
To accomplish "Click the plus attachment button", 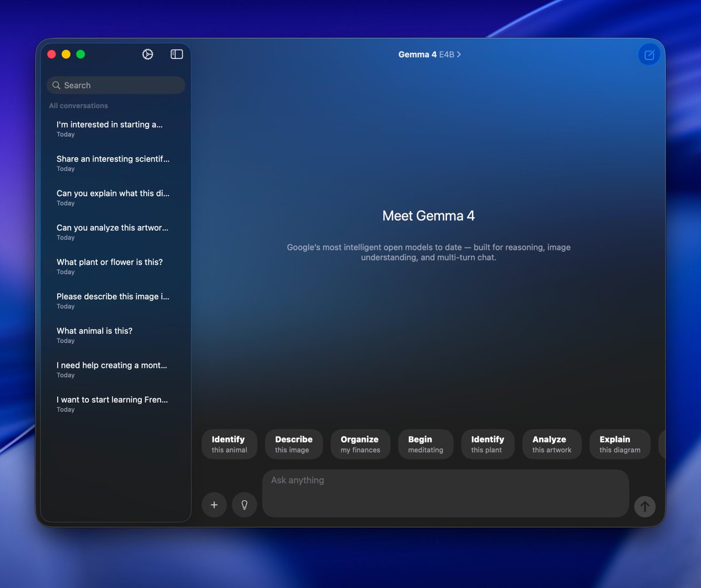I will click(214, 505).
